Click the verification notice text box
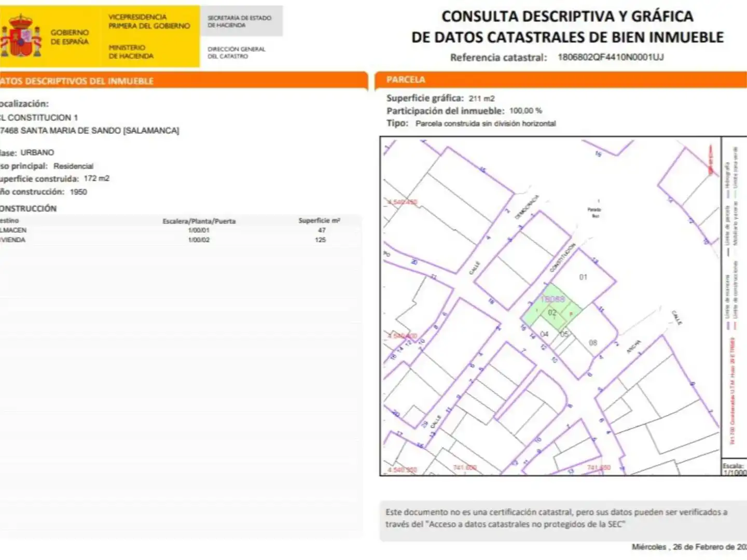Screen dimensions: 747x560 coord(563,521)
